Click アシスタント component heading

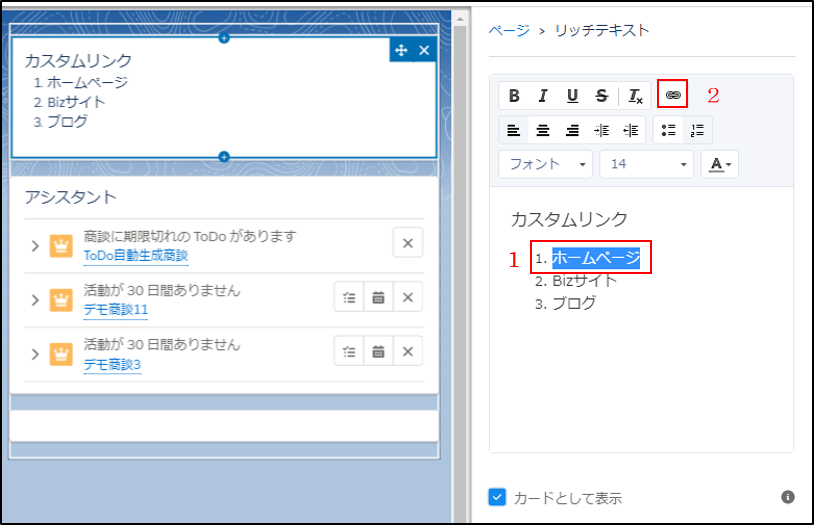click(x=71, y=197)
